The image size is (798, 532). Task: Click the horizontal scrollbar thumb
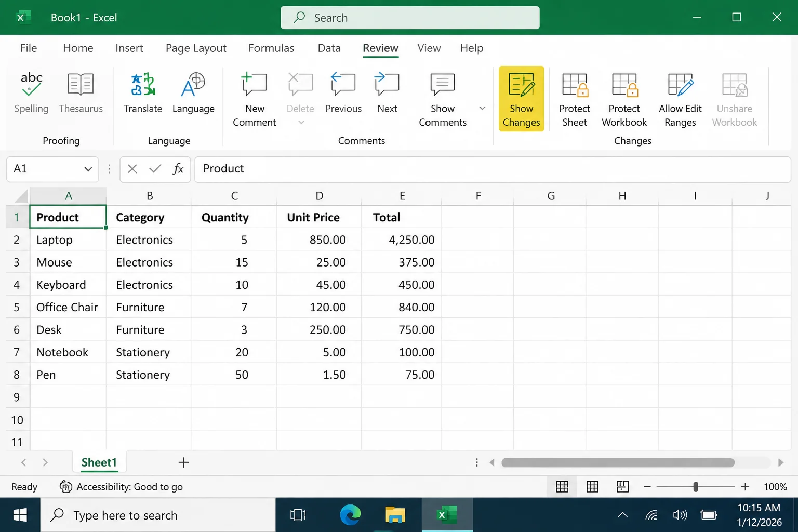pyautogui.click(x=618, y=462)
